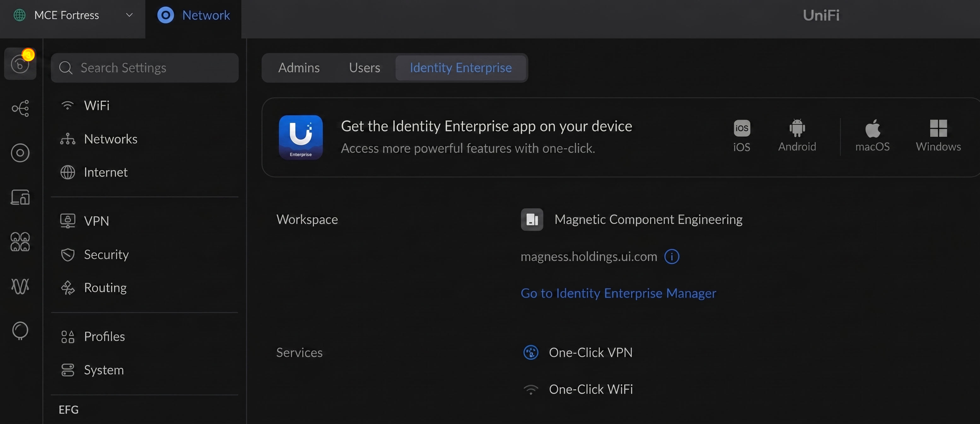This screenshot has width=980, height=424.
Task: Get the macOS app
Action: click(x=872, y=136)
